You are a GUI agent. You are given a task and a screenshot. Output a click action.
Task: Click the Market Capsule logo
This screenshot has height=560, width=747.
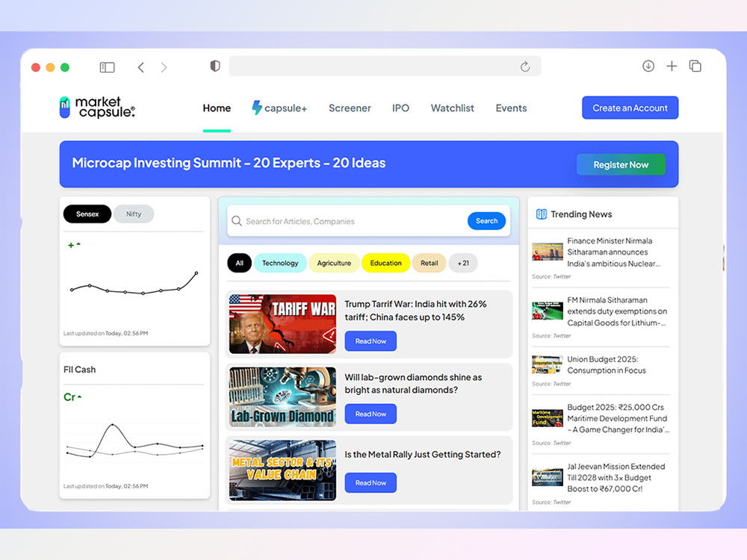[x=97, y=107]
